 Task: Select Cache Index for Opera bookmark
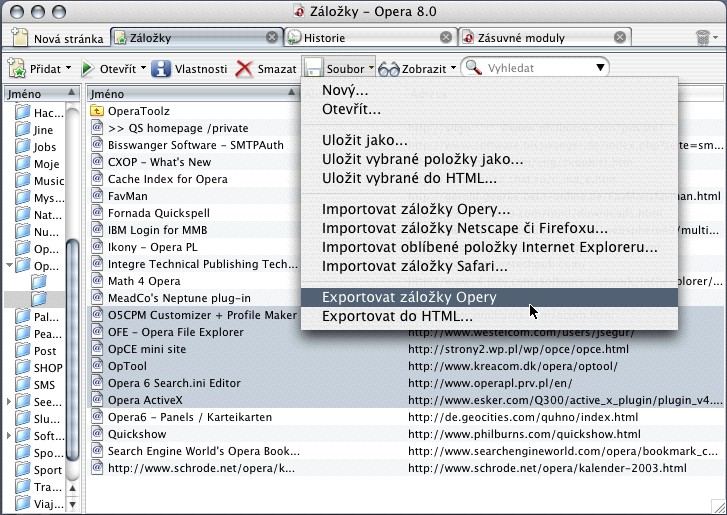click(193, 179)
